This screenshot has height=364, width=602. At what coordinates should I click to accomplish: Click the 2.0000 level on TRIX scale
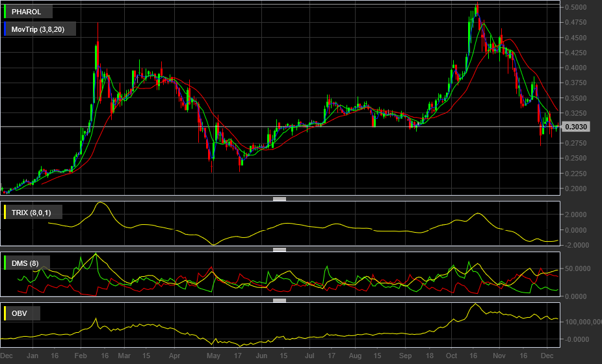click(576, 214)
